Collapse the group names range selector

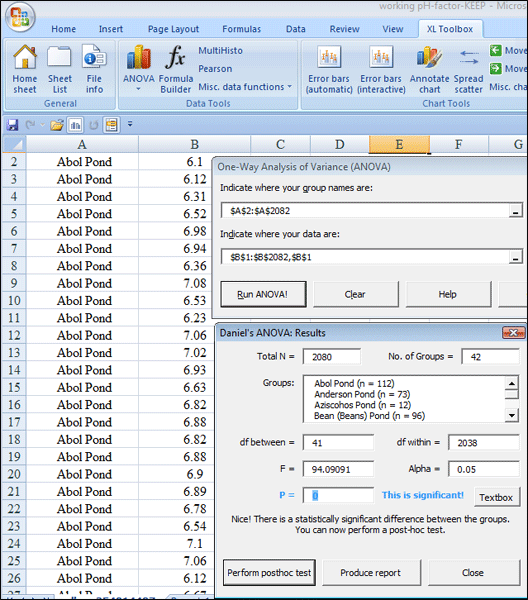pyautogui.click(x=515, y=211)
